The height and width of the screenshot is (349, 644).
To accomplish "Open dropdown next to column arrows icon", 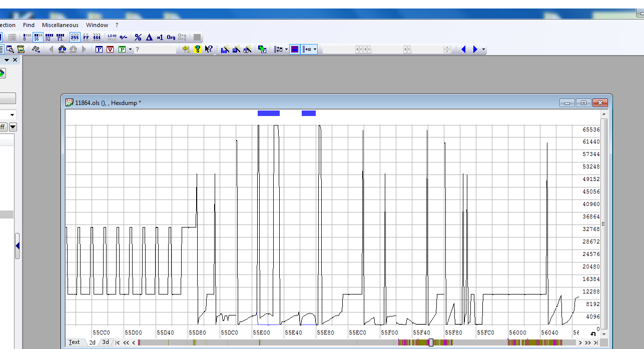I will click(286, 49).
